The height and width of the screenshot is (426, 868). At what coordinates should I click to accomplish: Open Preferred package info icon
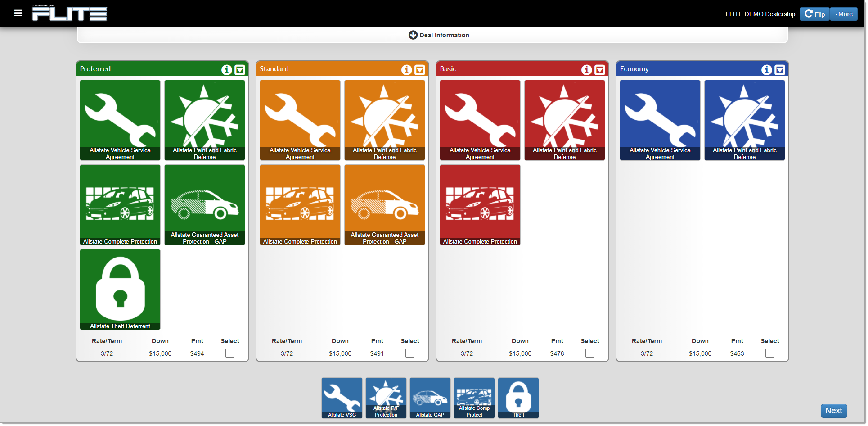[227, 70]
